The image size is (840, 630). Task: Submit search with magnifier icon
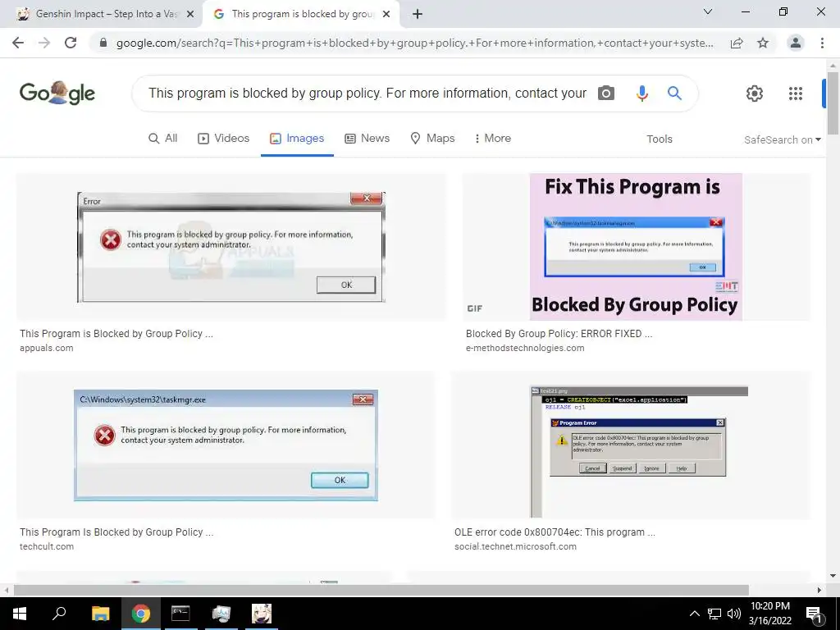(674, 94)
